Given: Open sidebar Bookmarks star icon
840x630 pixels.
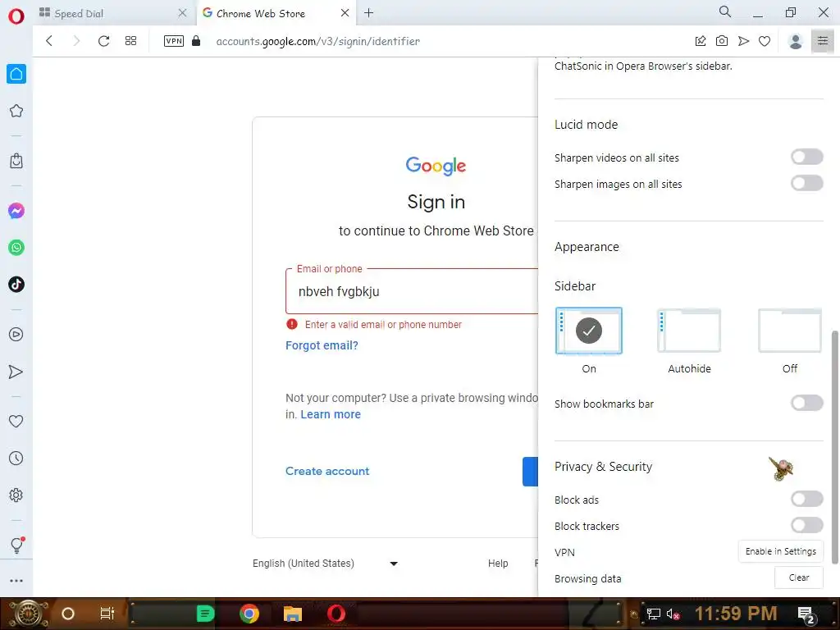Looking at the screenshot, I should click(16, 111).
